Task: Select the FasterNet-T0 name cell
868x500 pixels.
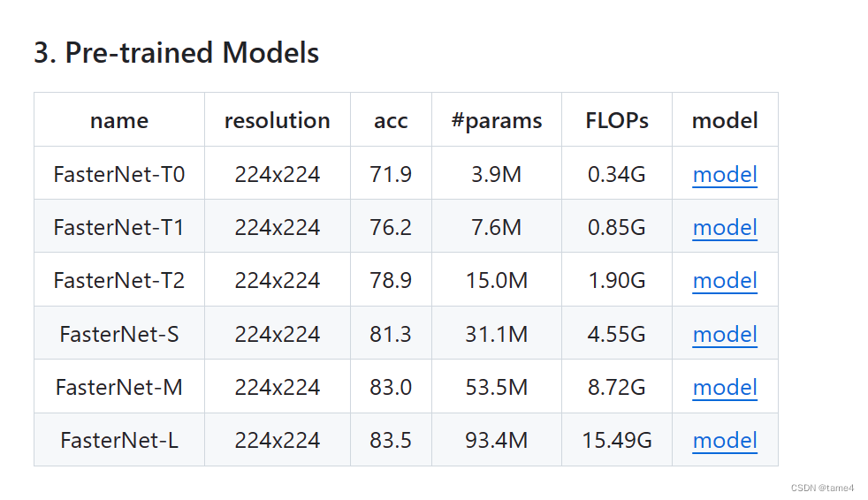Action: coord(119,174)
